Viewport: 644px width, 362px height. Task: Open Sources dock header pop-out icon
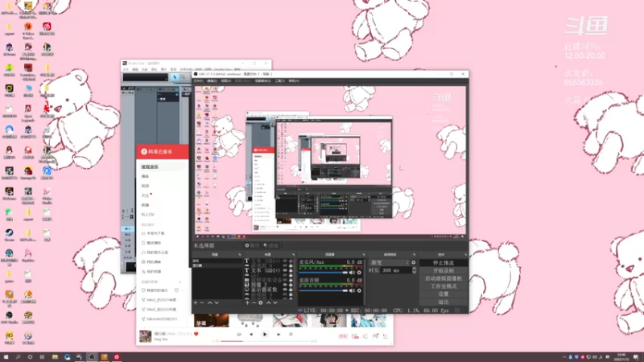(x=293, y=255)
